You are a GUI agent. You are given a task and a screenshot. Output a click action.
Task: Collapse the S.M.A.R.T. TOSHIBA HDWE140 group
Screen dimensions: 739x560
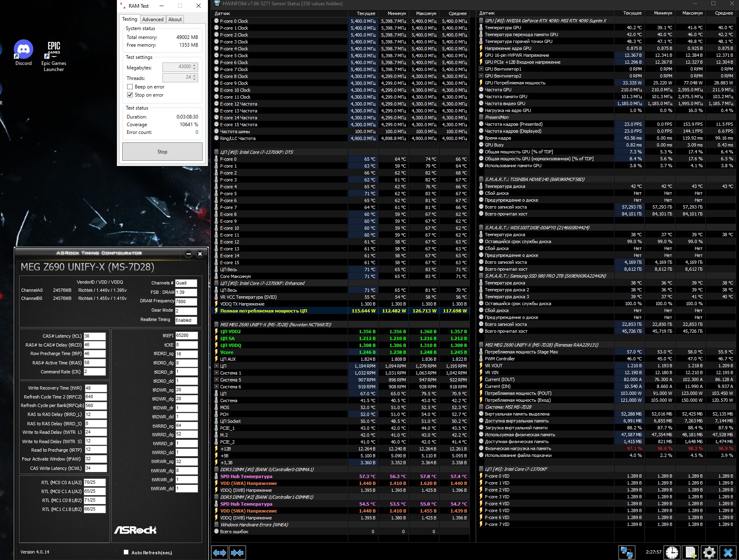point(481,179)
